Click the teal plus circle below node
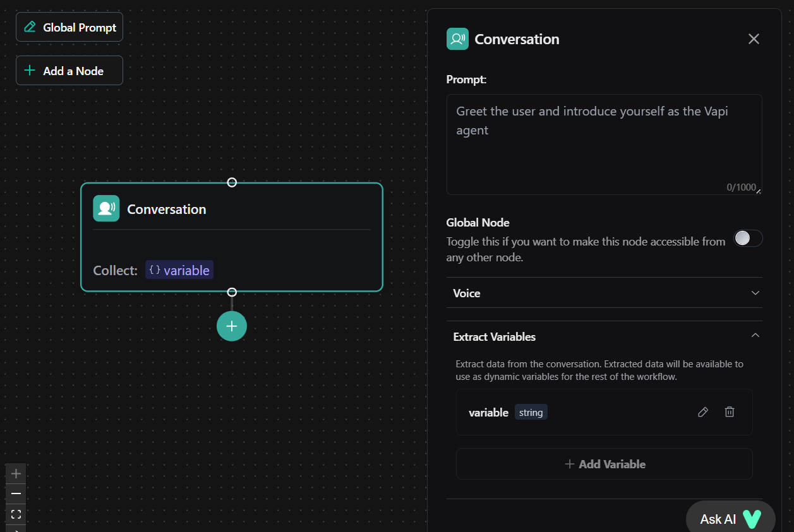This screenshot has height=532, width=794. (232, 326)
